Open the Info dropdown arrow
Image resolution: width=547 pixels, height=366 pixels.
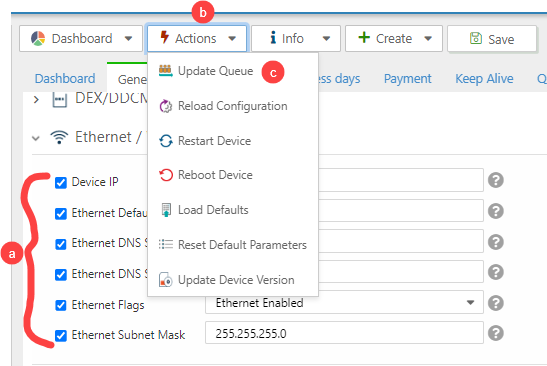(326, 38)
